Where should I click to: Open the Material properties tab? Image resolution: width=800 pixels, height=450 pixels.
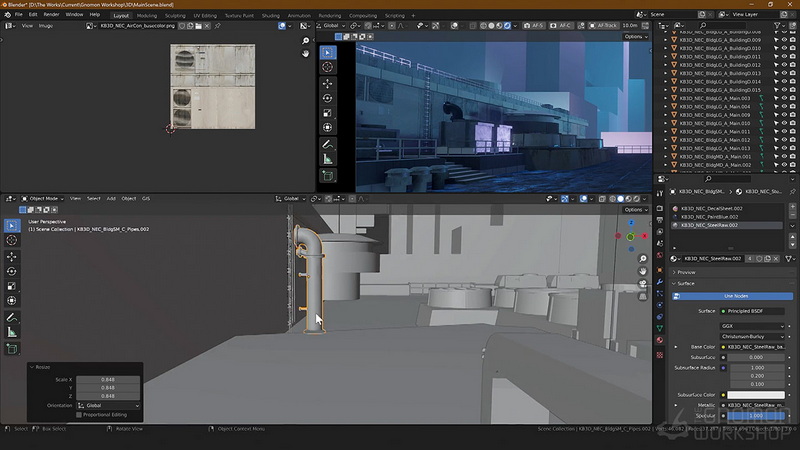[x=660, y=340]
